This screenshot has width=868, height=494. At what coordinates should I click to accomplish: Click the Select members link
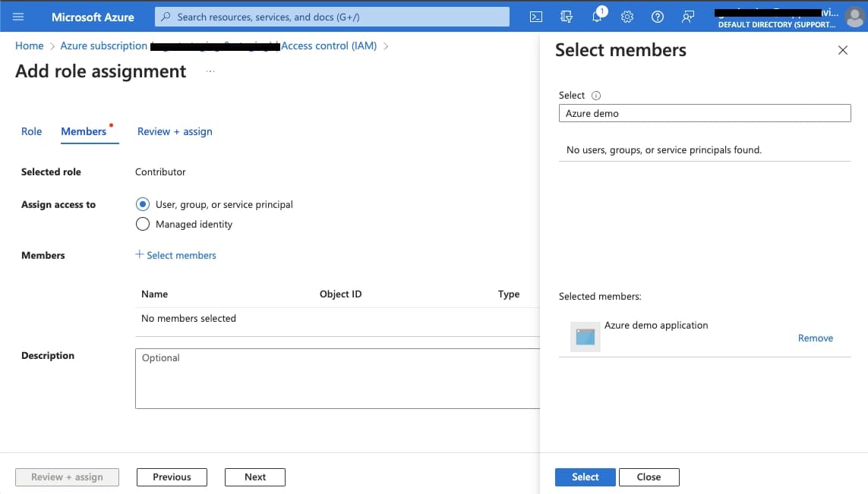pyautogui.click(x=176, y=255)
